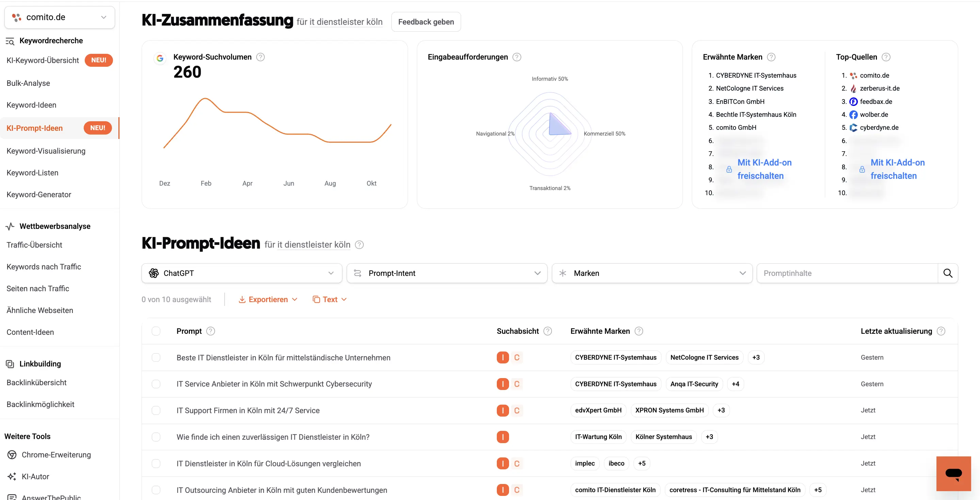The width and height of the screenshot is (980, 500).
Task: Click help icon beside Eingabeaufforderungen heading
Action: 517,57
